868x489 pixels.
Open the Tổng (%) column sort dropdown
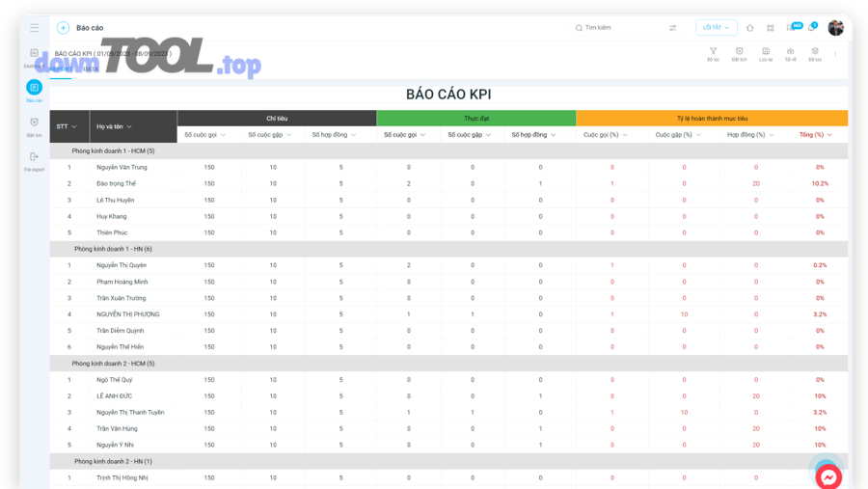click(x=829, y=135)
